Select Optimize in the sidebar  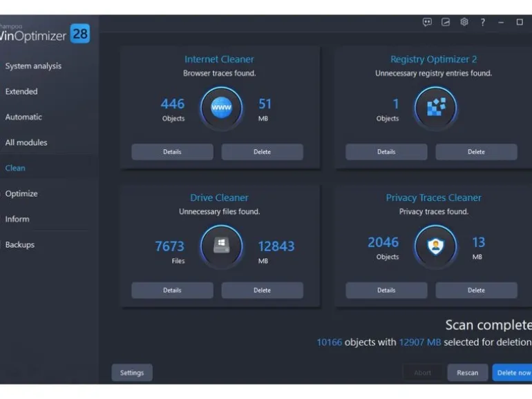21,193
